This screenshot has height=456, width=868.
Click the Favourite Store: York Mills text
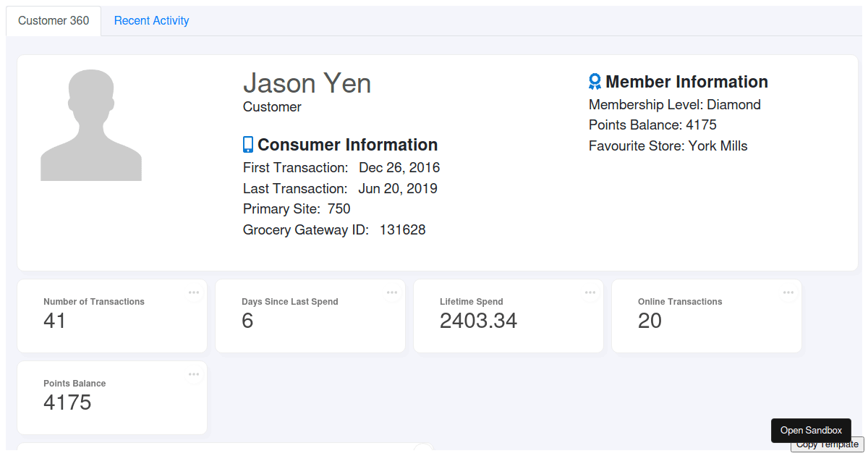[668, 146]
